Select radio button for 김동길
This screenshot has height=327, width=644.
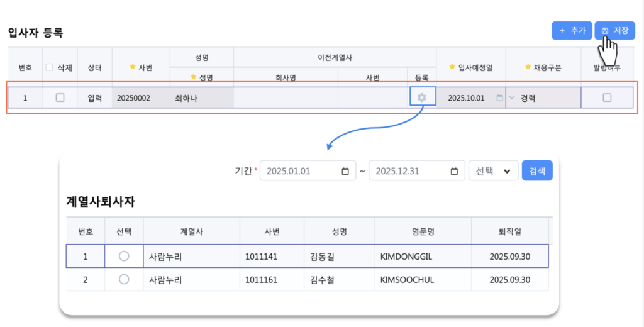pyautogui.click(x=124, y=256)
